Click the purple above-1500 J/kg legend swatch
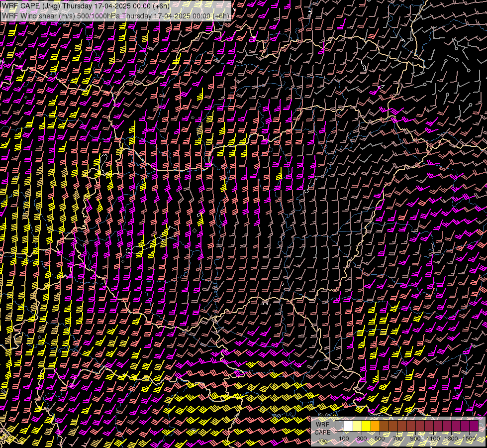The width and height of the screenshot is (487, 448). tap(474, 426)
